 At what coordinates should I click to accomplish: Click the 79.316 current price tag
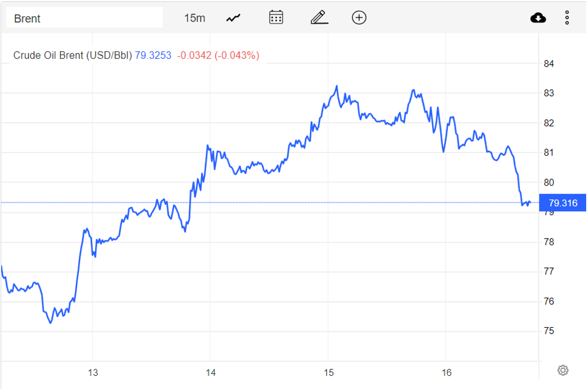click(x=563, y=203)
